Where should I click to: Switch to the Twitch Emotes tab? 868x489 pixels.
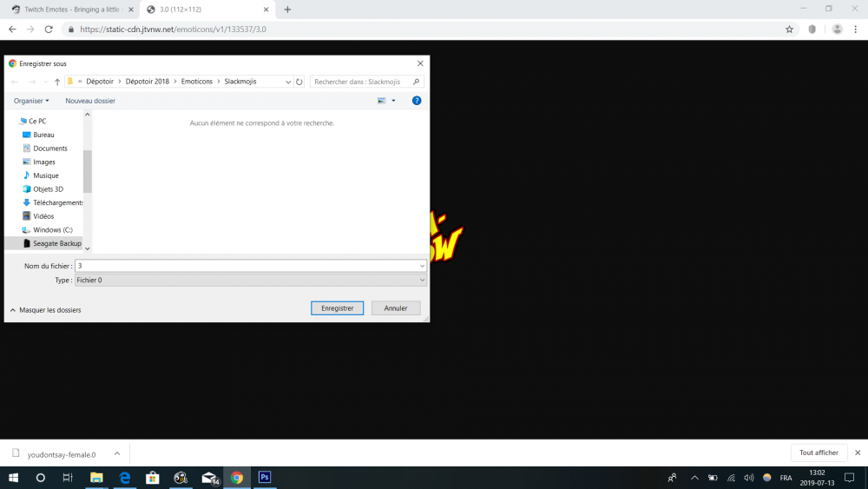pos(68,10)
